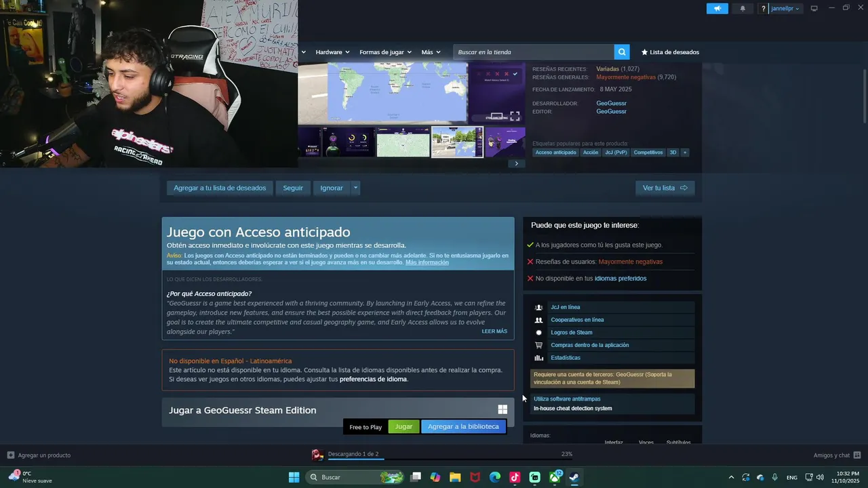Click the Ver tu lista button
The image size is (868, 488).
665,188
